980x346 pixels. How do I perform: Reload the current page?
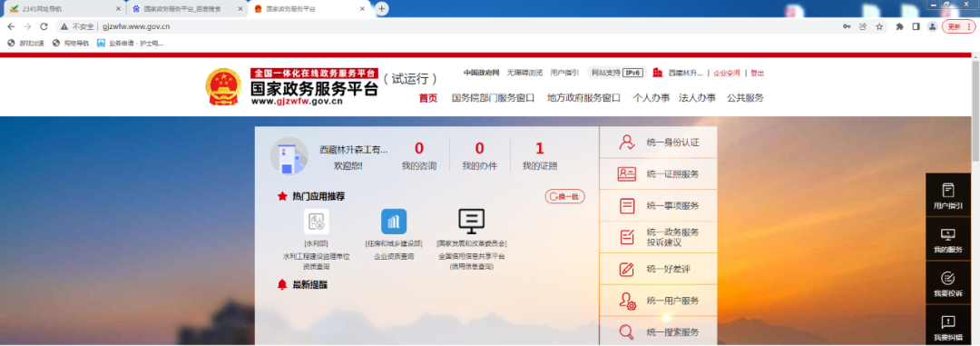click(44, 26)
